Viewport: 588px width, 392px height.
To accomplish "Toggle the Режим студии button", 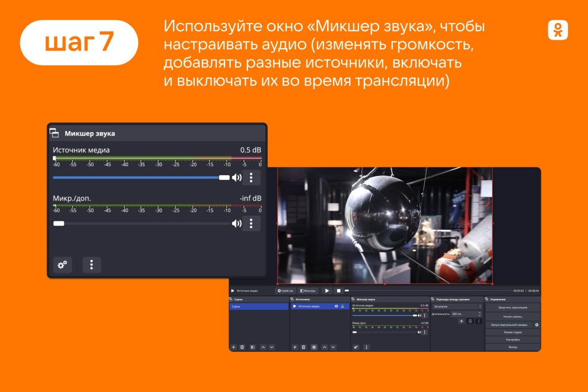I will (513, 332).
